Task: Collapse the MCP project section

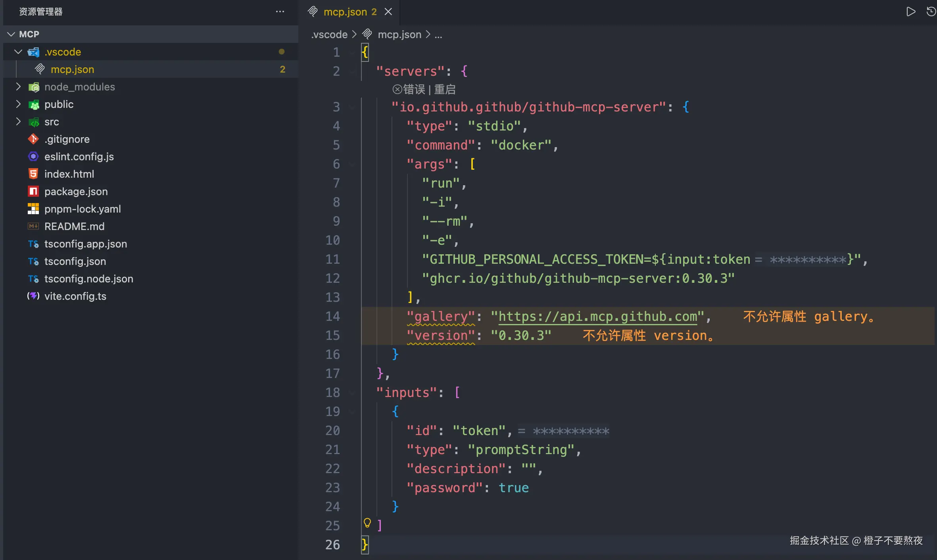Action: click(x=11, y=35)
